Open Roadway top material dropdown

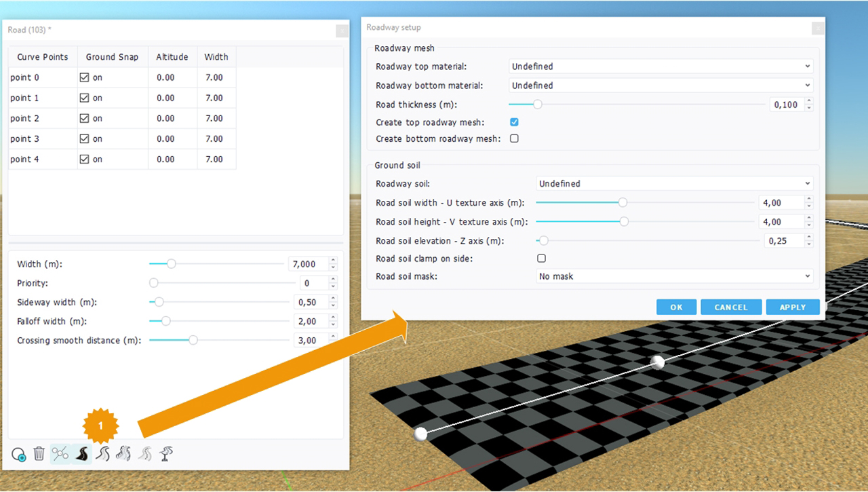click(x=660, y=67)
